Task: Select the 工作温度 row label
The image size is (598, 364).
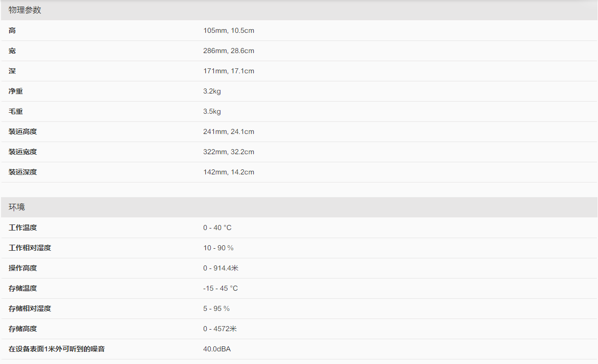Action: [23, 228]
